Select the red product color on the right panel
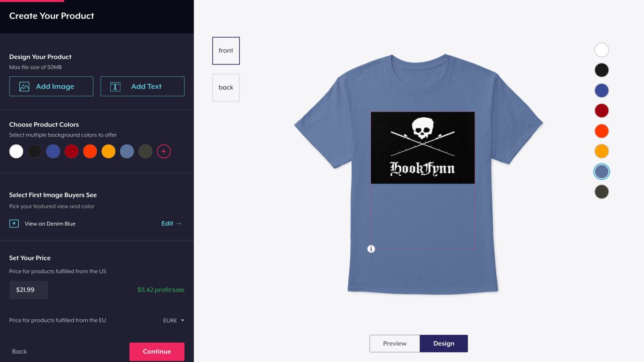Screen dimensions: 644x362 click(602, 110)
